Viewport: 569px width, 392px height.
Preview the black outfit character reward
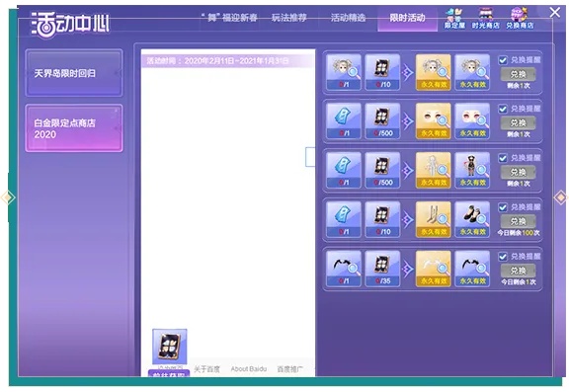pyautogui.click(x=472, y=170)
